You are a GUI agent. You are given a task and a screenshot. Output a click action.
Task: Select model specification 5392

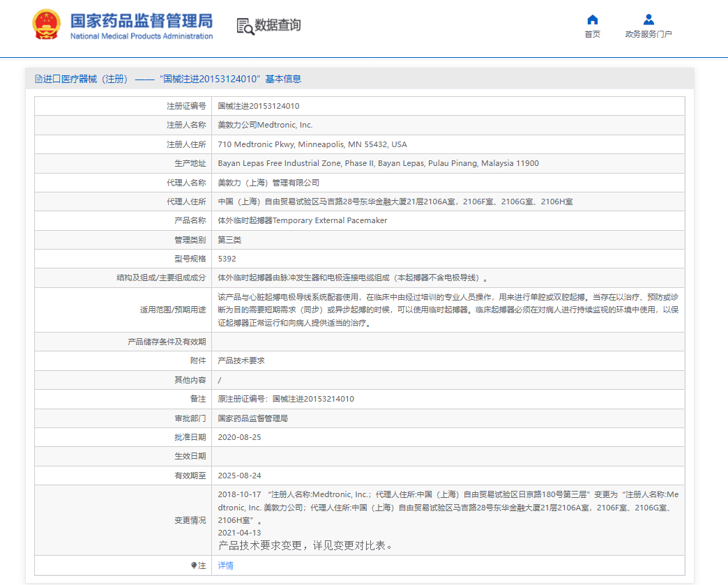pos(227,259)
